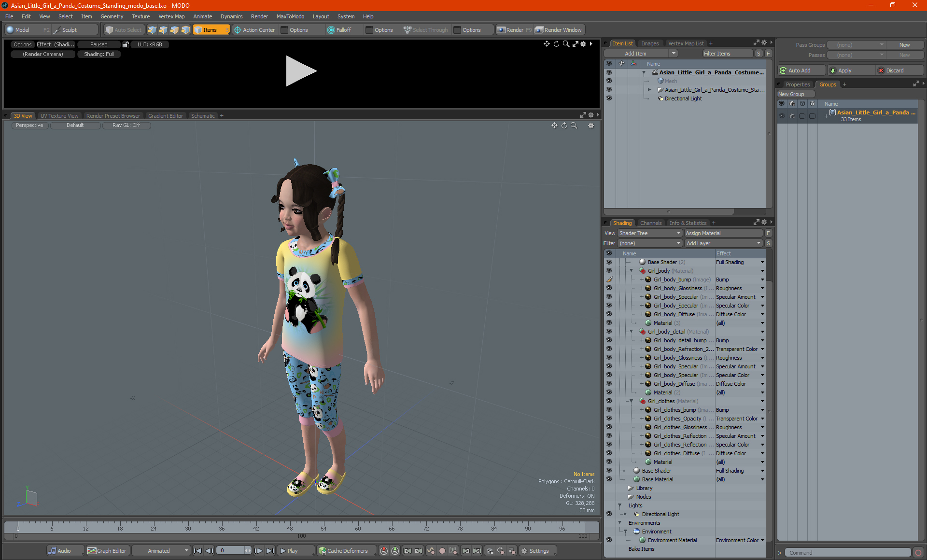
Task: Click the command history record icon
Action: (918, 553)
